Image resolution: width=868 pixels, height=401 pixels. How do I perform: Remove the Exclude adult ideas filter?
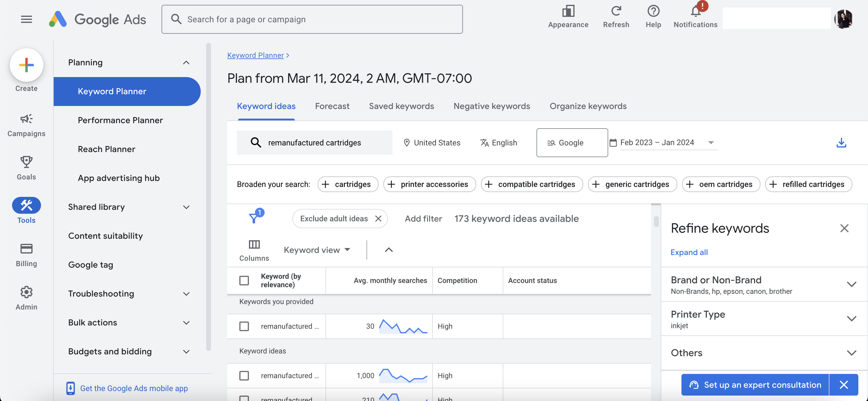pos(378,219)
